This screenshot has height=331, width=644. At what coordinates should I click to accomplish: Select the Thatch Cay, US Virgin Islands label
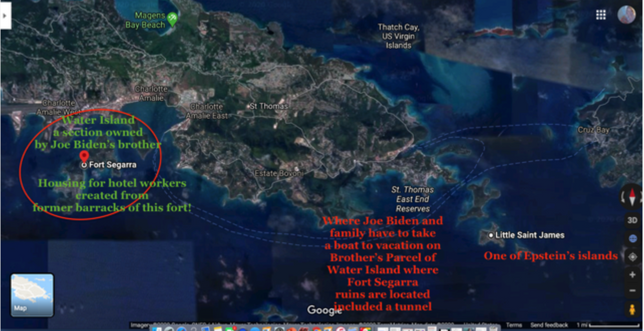[399, 36]
